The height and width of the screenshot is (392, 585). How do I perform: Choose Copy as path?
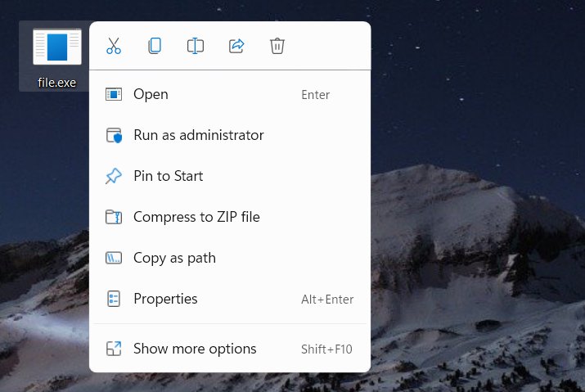[x=174, y=258]
